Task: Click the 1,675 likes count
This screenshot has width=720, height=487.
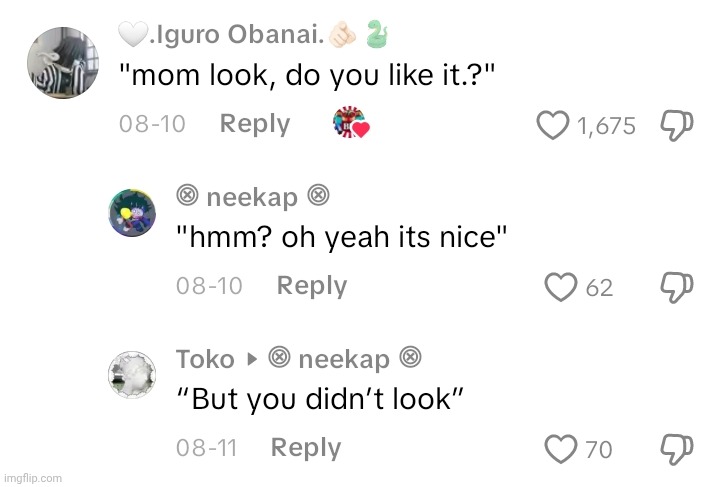Action: [x=606, y=127]
